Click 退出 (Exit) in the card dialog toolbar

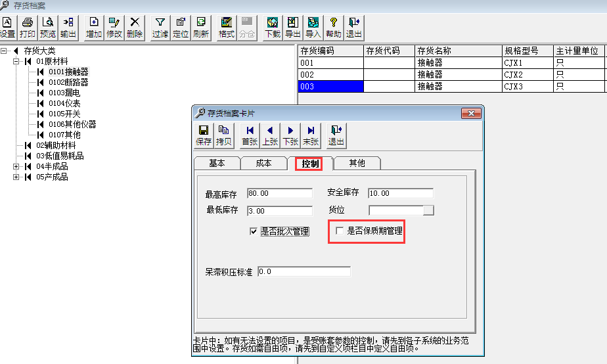click(x=336, y=135)
